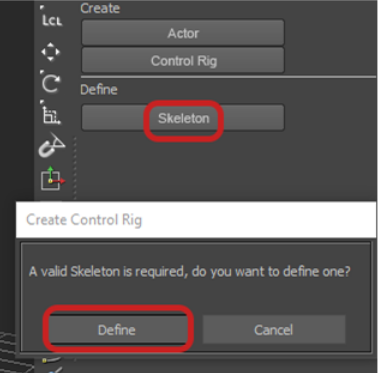The height and width of the screenshot is (373, 378).
Task: Define a Skeleton with the Skeleton button
Action: click(183, 118)
